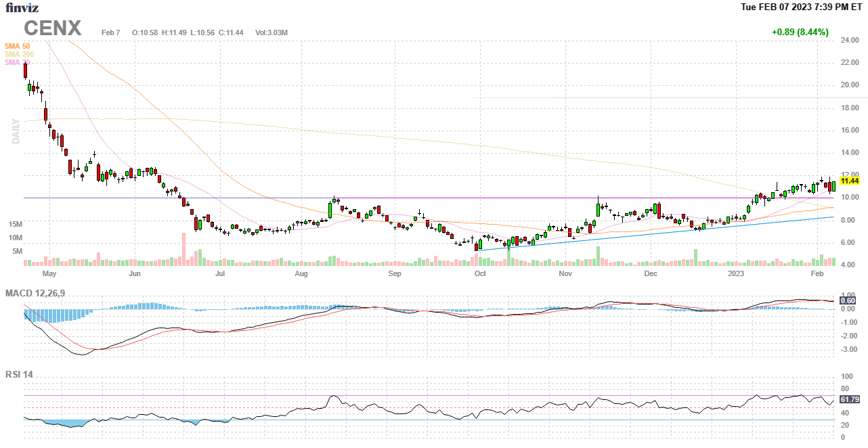Click the yellow 11.44 current price tag
Screen dimensions: 868x448
coord(850,181)
